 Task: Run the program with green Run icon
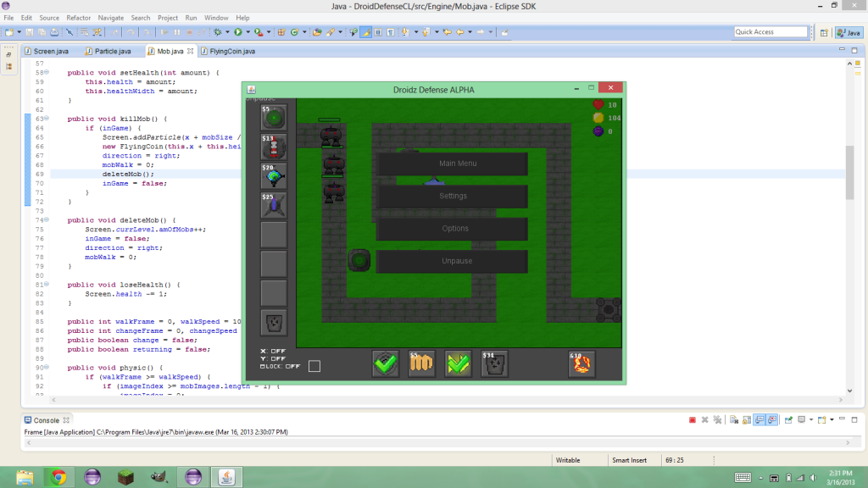click(238, 32)
